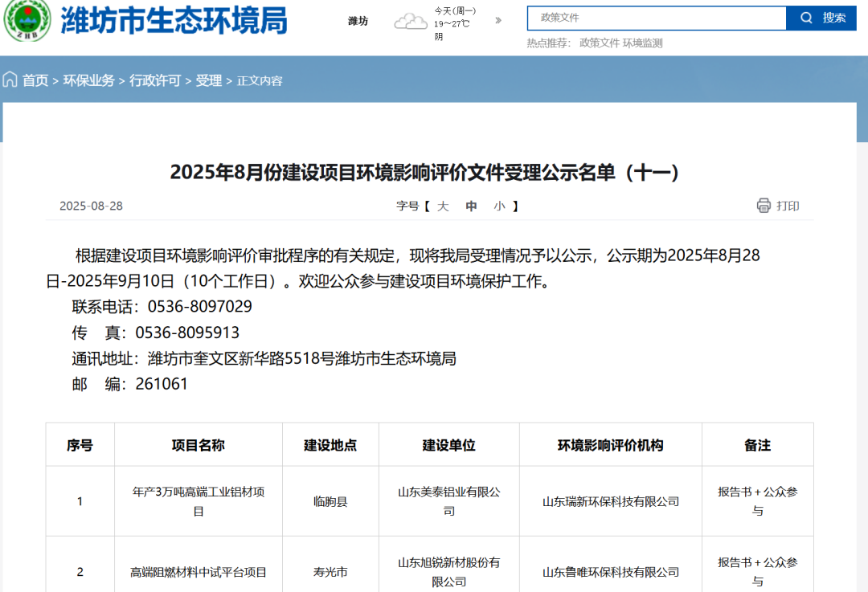
Task: Expand weather details with double arrow
Action: tap(498, 20)
